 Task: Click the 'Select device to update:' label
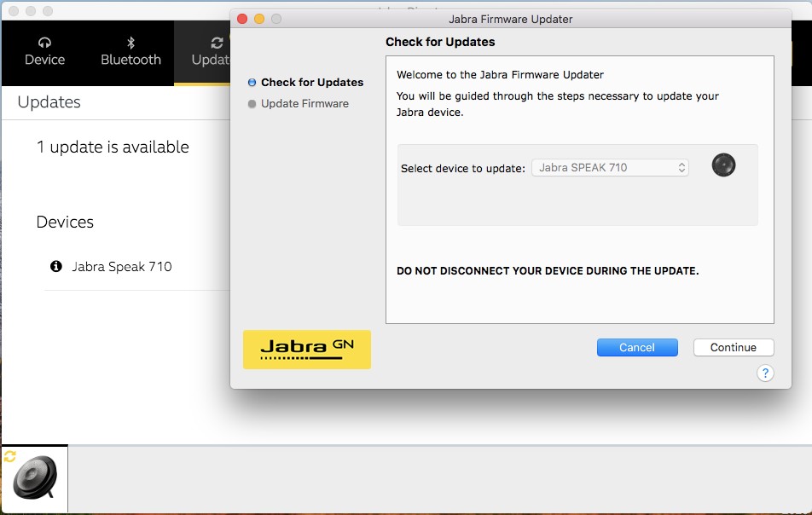463,169
